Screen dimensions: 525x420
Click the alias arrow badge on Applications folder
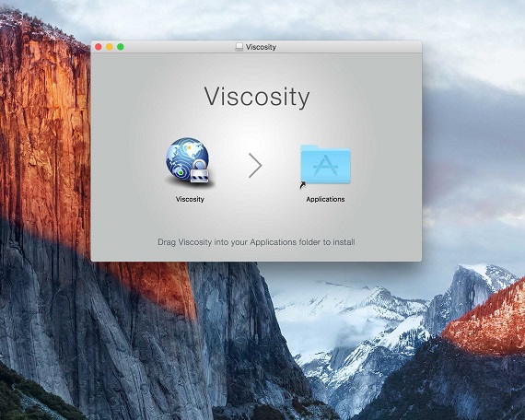click(303, 185)
